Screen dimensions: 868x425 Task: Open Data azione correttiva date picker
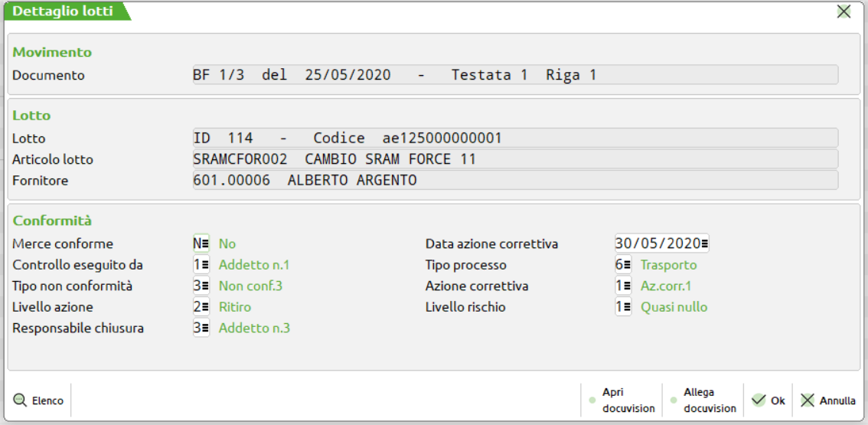(x=704, y=244)
